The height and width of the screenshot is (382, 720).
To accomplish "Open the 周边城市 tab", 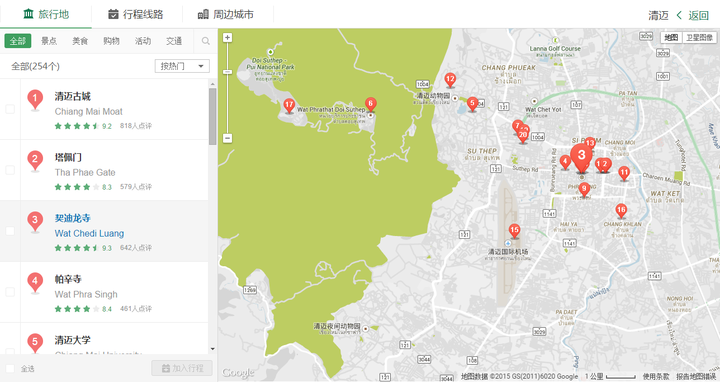I will (x=226, y=15).
